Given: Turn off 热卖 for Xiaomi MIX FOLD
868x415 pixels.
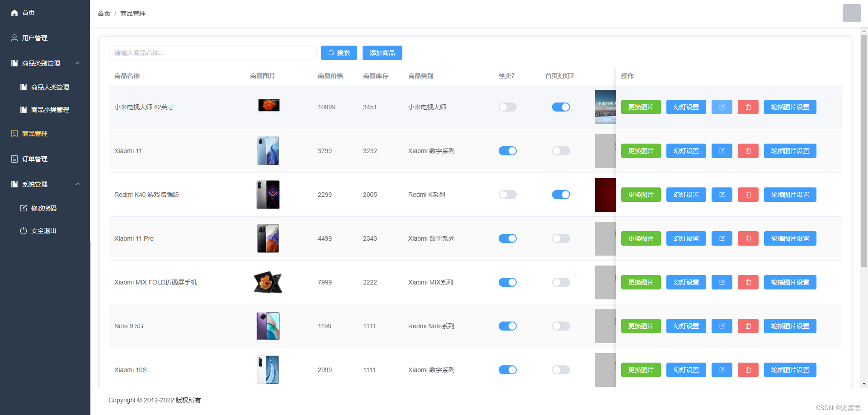Looking at the screenshot, I should [508, 282].
